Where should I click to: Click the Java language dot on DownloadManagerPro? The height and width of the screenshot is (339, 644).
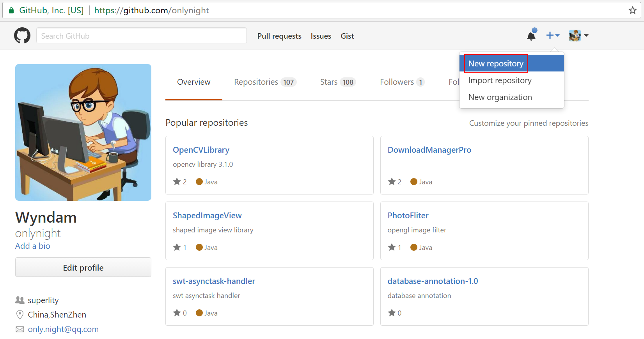pyautogui.click(x=414, y=182)
